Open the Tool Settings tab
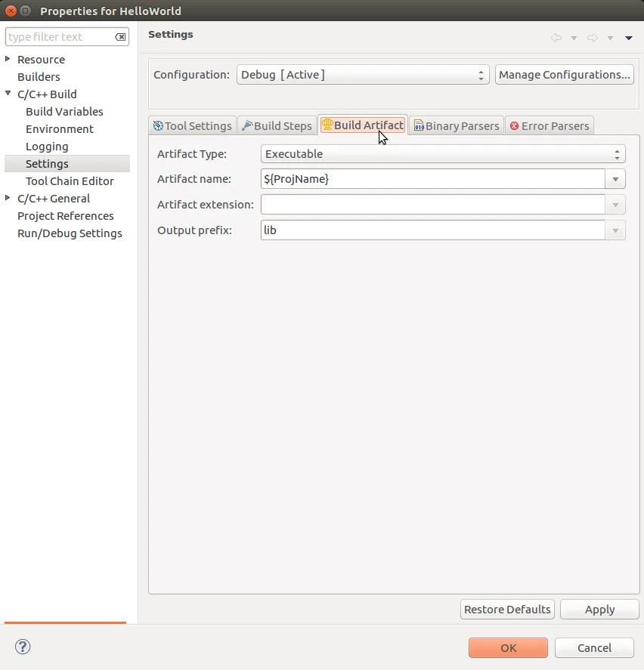This screenshot has height=670, width=644. (193, 125)
